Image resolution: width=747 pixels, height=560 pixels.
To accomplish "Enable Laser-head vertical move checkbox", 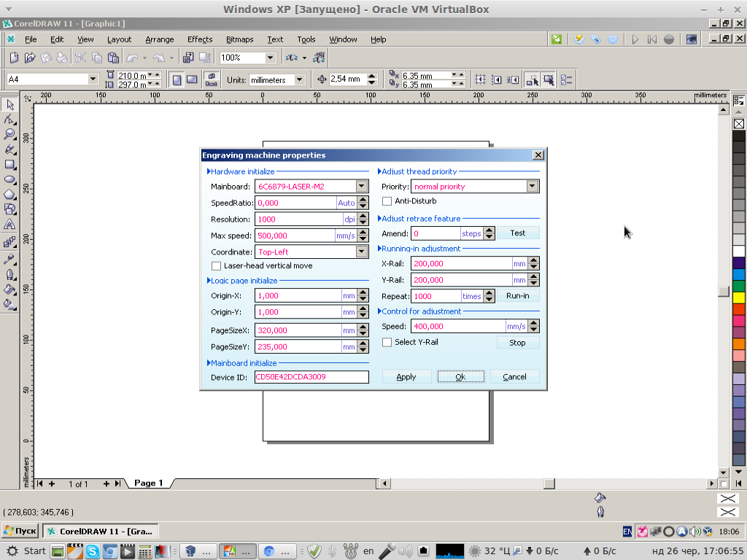I will point(216,266).
